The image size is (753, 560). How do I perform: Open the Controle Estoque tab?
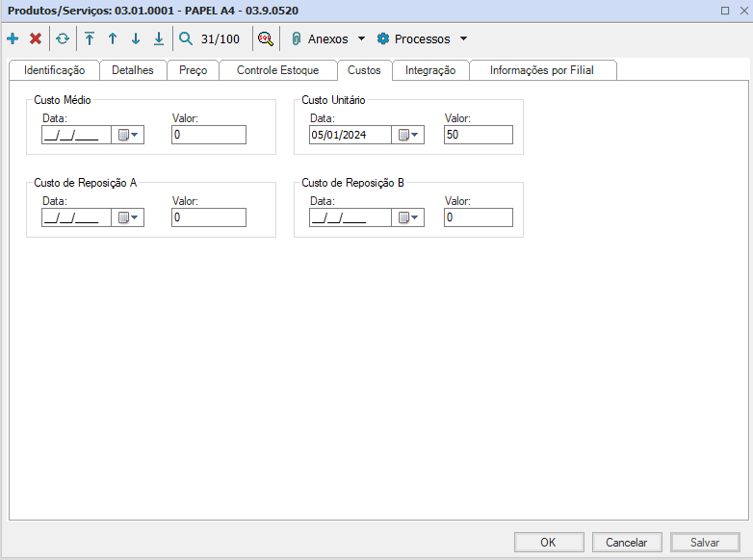(x=277, y=70)
